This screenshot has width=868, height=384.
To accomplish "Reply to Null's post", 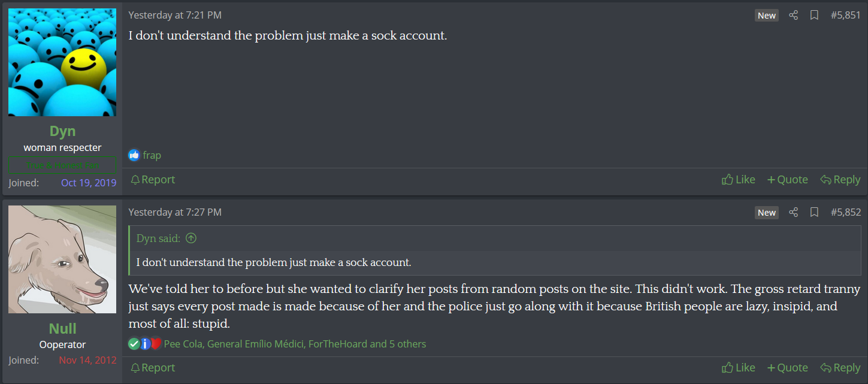I will point(840,368).
